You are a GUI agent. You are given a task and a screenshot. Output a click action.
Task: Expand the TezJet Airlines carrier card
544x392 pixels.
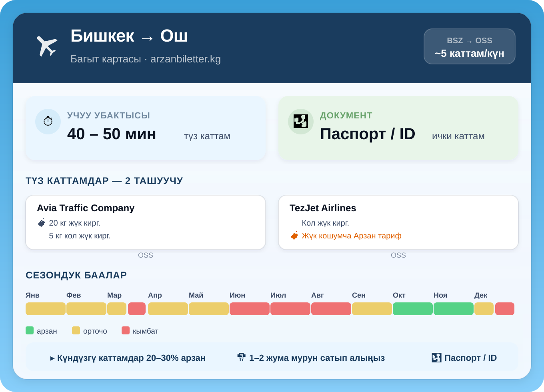pyautogui.click(x=398, y=222)
